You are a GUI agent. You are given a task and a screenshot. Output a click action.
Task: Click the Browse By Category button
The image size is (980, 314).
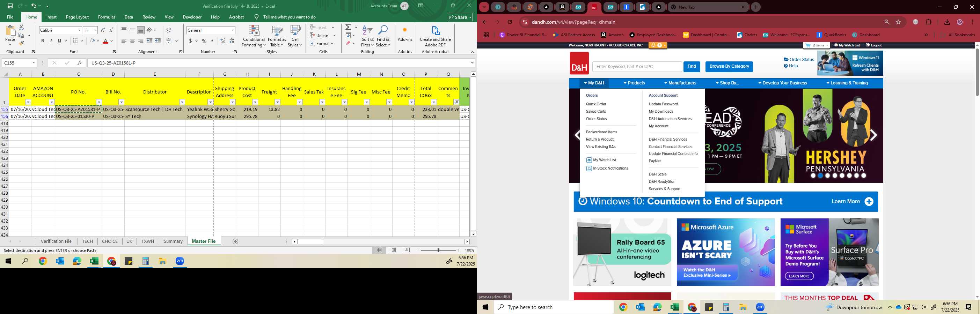(729, 67)
